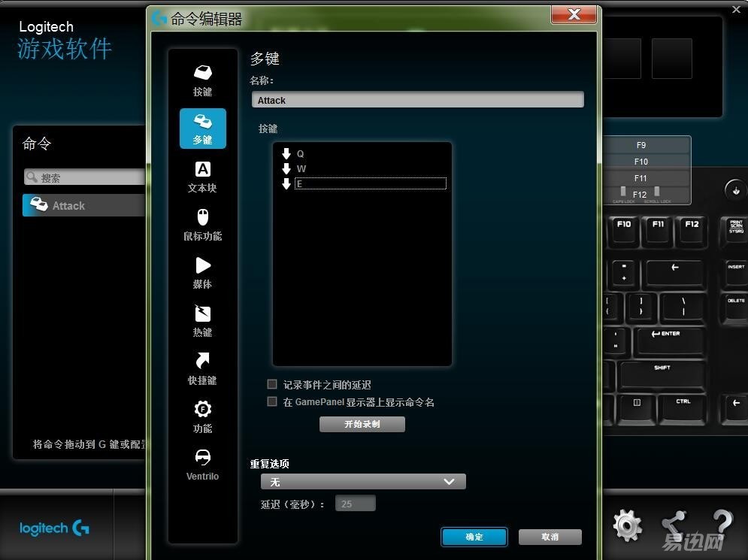Image resolution: width=748 pixels, height=560 pixels.
Task: Choose the 媒体 (Media) command type
Action: point(201,272)
